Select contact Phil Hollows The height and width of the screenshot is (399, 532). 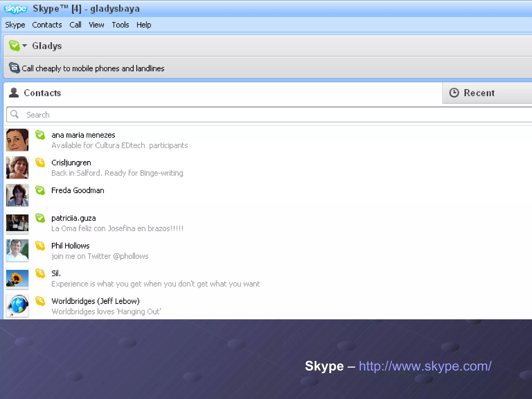tap(70, 246)
